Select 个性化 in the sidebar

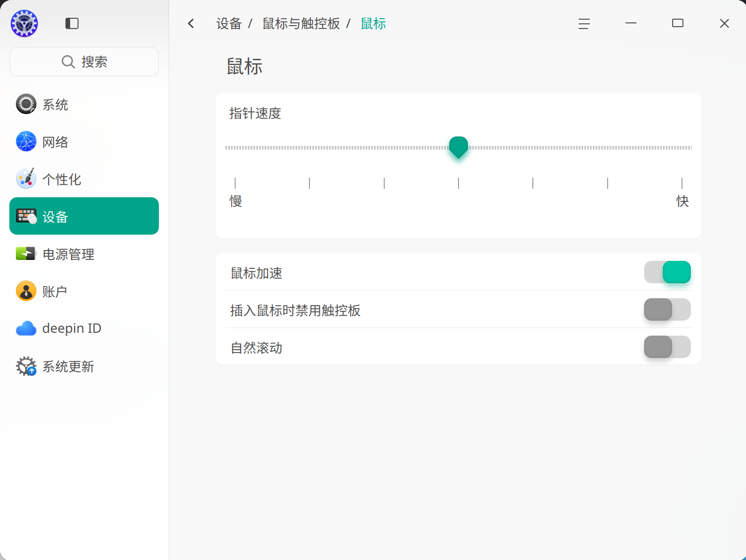click(84, 179)
